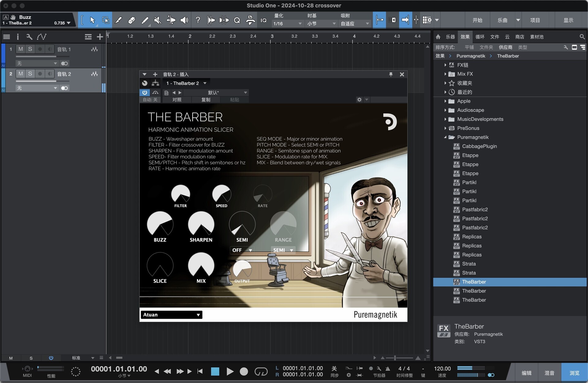Toggle autoscroll arrow button in toolbar
Viewport: 588px width, 383px height.
click(x=405, y=20)
